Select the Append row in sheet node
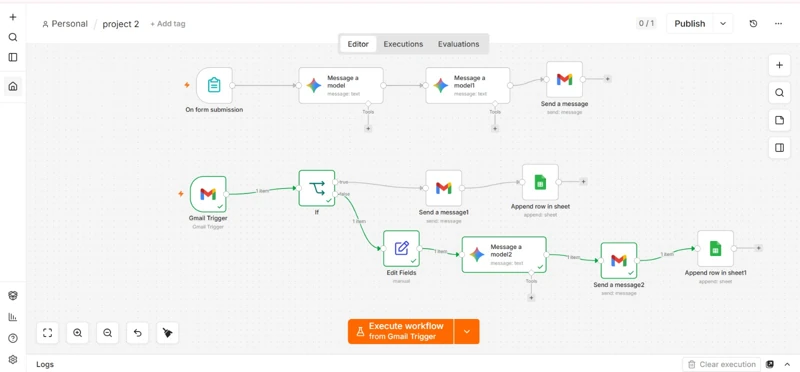800x372 pixels. pyautogui.click(x=540, y=182)
